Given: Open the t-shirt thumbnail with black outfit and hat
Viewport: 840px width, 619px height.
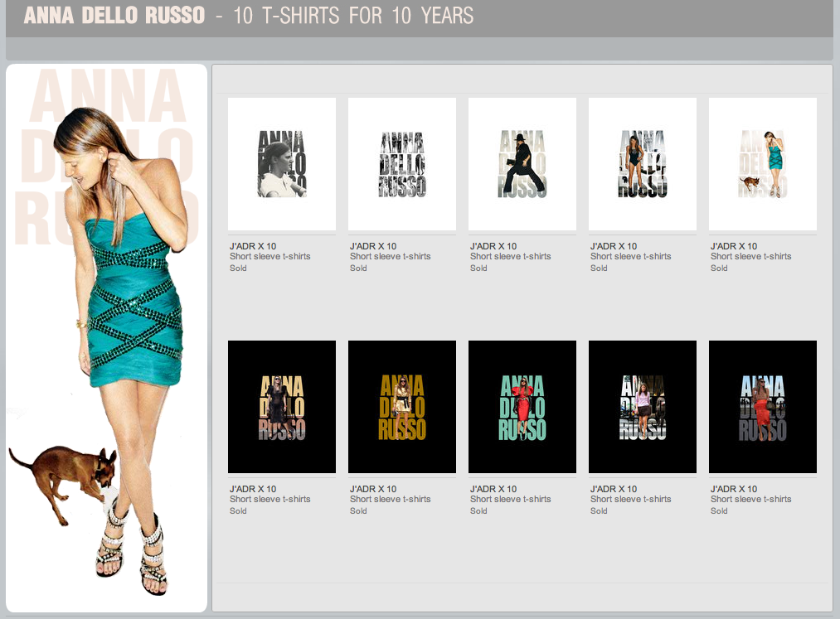Looking at the screenshot, I should 522,164.
